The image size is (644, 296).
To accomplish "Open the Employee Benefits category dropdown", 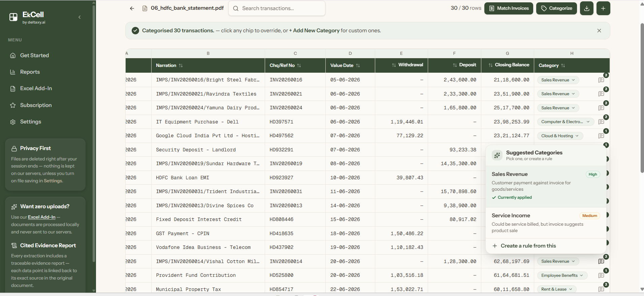I will point(562,275).
